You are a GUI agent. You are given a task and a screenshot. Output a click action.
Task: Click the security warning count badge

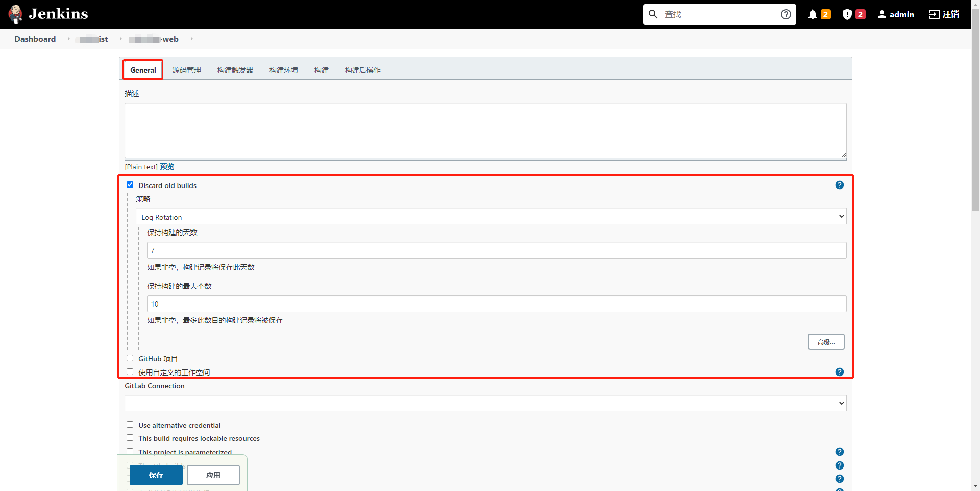(x=861, y=14)
